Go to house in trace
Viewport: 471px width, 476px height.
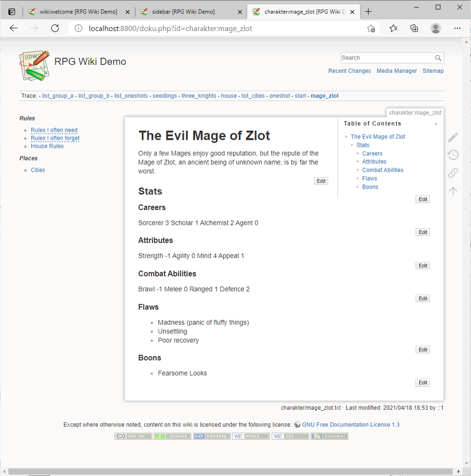pos(228,96)
